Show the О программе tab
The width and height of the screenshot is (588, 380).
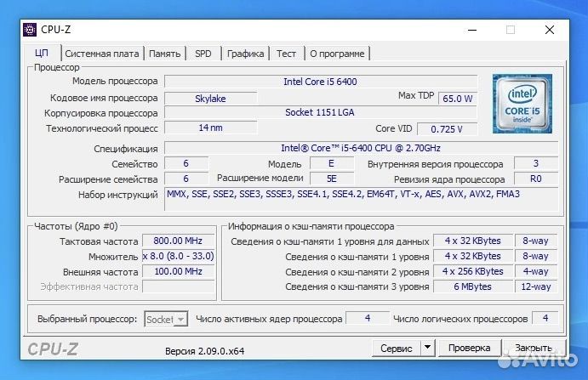[337, 54]
